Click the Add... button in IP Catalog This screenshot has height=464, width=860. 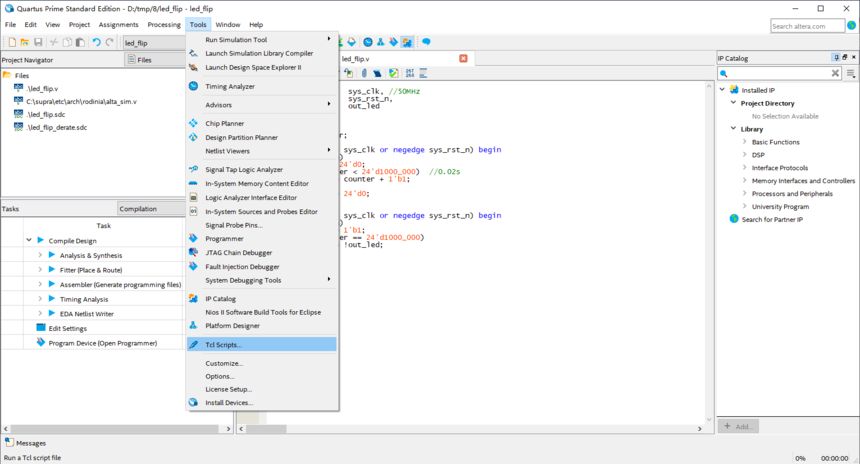[x=738, y=426]
